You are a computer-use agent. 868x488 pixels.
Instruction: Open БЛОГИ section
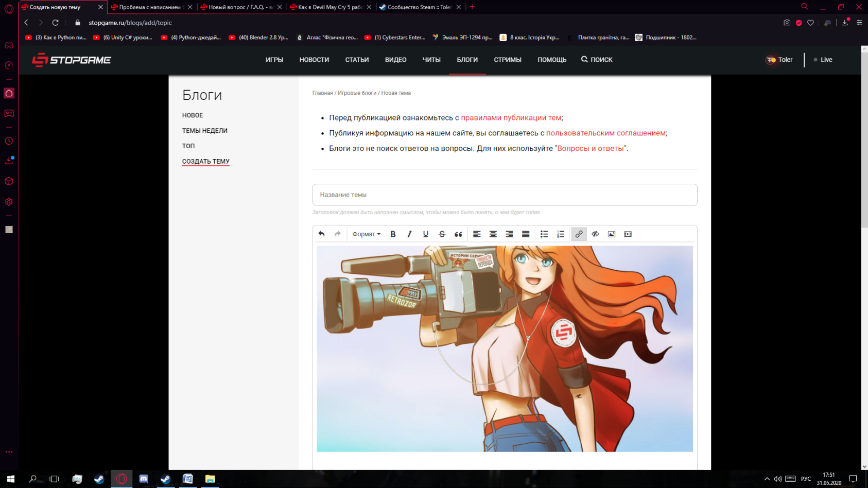coord(467,60)
